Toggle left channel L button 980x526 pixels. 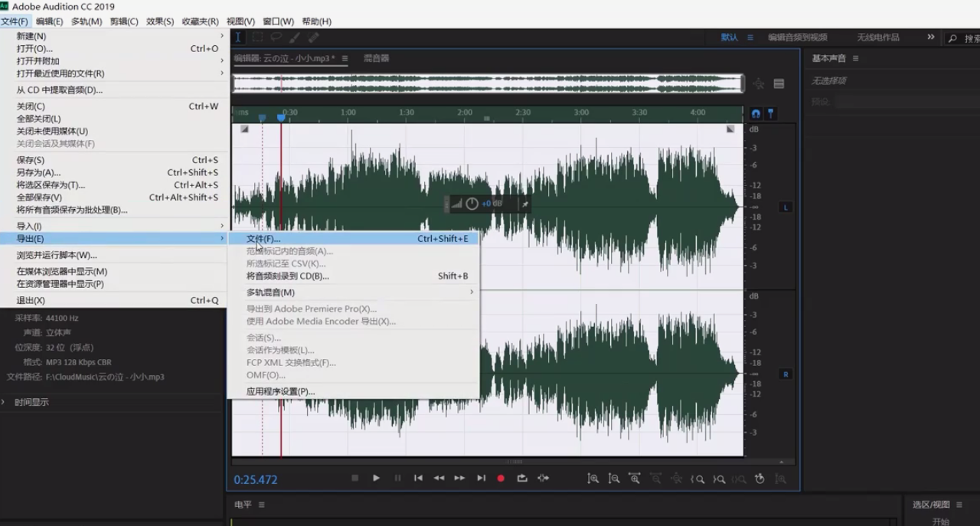coord(786,207)
